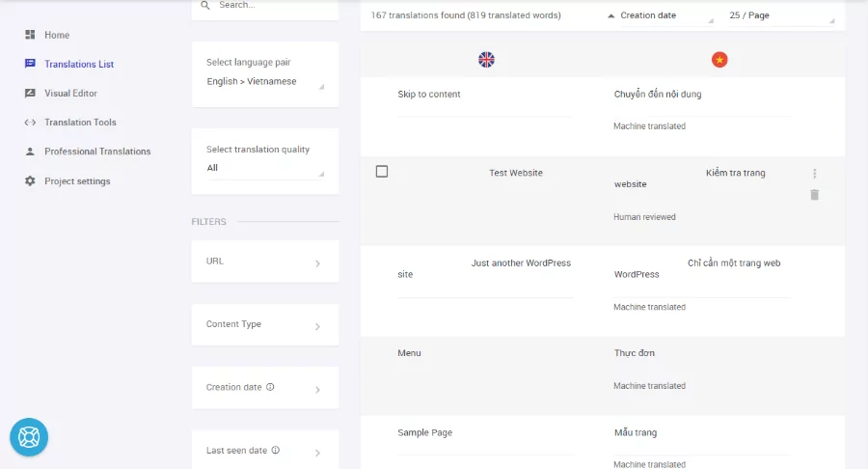This screenshot has width=868, height=469.
Task: Change the 25 / Page results dropdown
Action: coord(781,15)
